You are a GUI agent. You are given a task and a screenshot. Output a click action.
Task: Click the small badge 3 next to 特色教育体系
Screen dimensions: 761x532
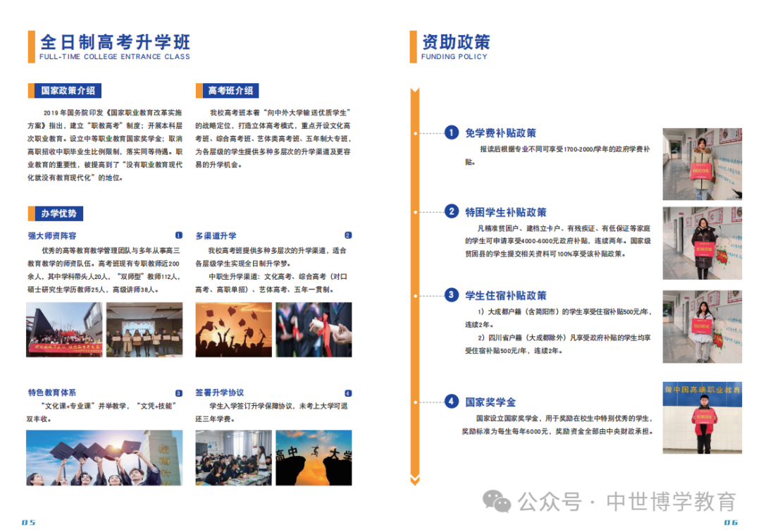179,393
